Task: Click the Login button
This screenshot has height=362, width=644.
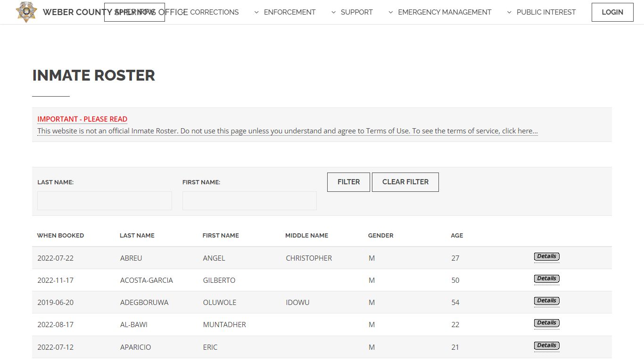Action: [612, 12]
